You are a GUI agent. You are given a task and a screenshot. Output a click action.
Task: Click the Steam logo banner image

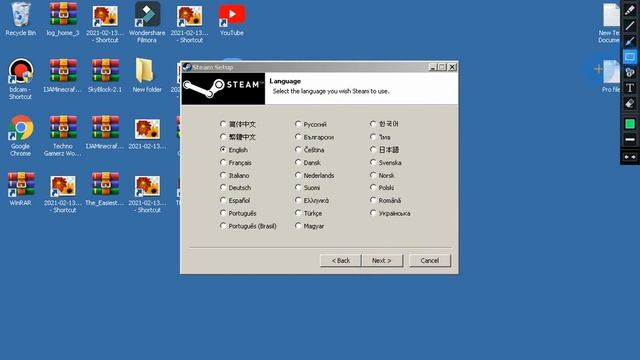tap(223, 89)
